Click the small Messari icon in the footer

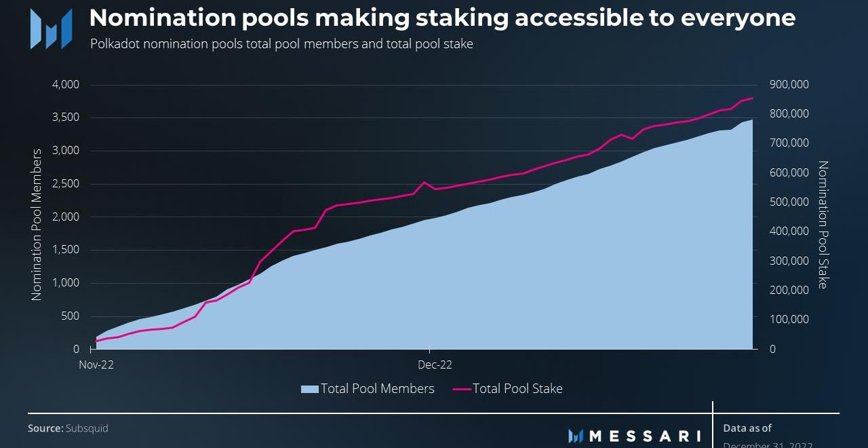click(x=576, y=436)
